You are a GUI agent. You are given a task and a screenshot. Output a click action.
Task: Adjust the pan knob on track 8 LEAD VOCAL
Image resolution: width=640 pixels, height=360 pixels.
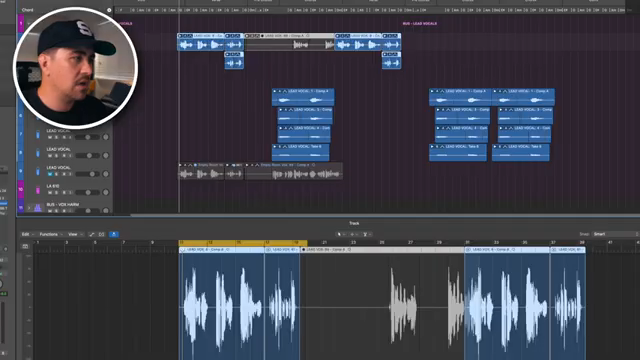pyautogui.click(x=106, y=156)
